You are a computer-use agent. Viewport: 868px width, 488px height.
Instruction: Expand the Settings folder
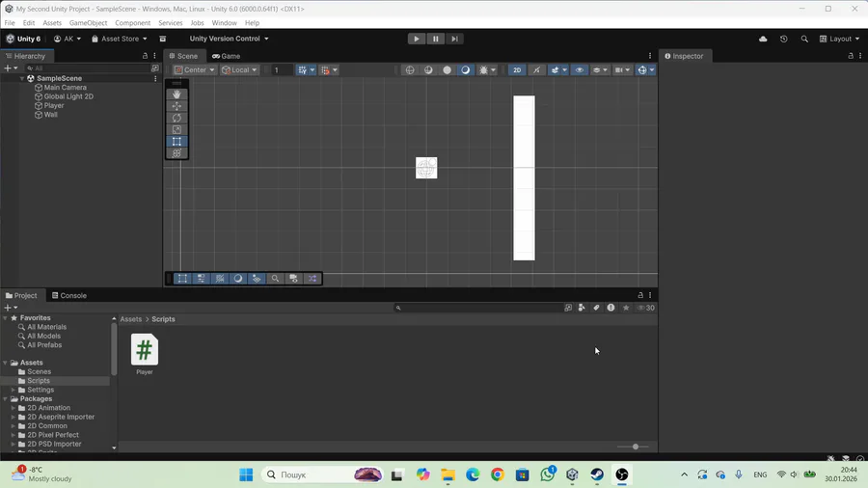pos(14,390)
